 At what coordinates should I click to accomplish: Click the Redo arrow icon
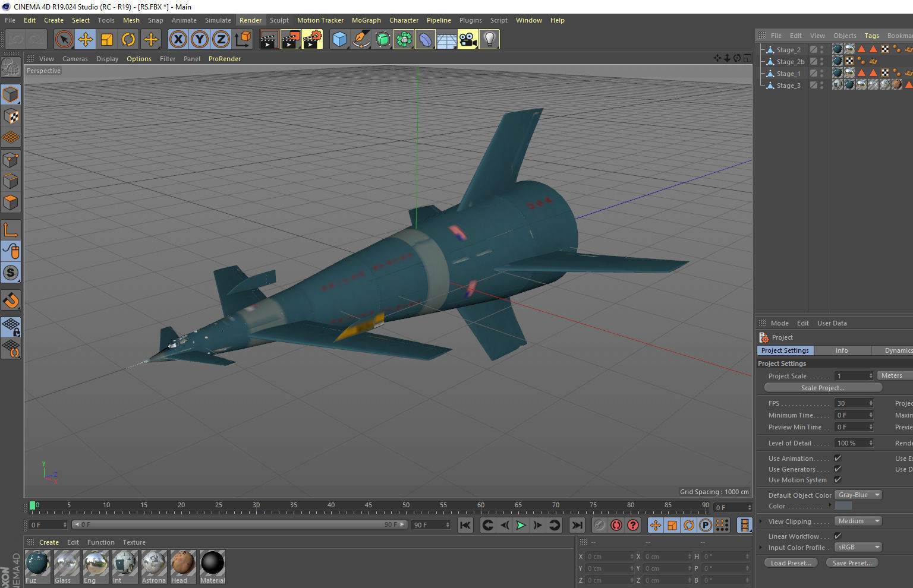pyautogui.click(x=37, y=40)
